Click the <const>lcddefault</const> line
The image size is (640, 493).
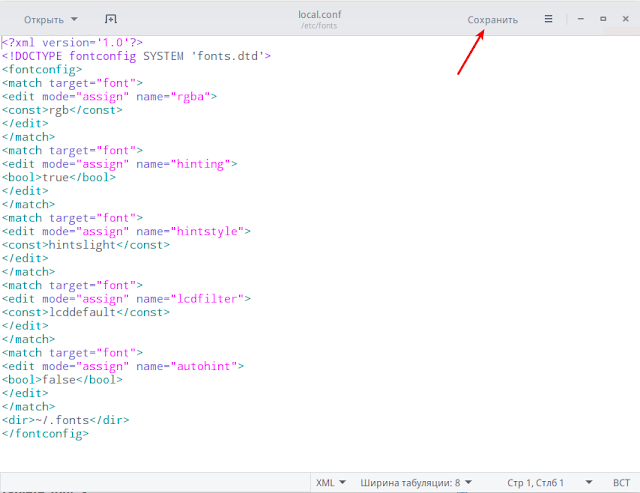coord(86,312)
